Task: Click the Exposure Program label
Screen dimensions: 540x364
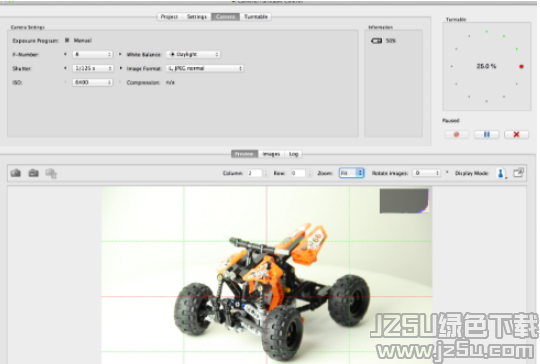Action: [35, 41]
